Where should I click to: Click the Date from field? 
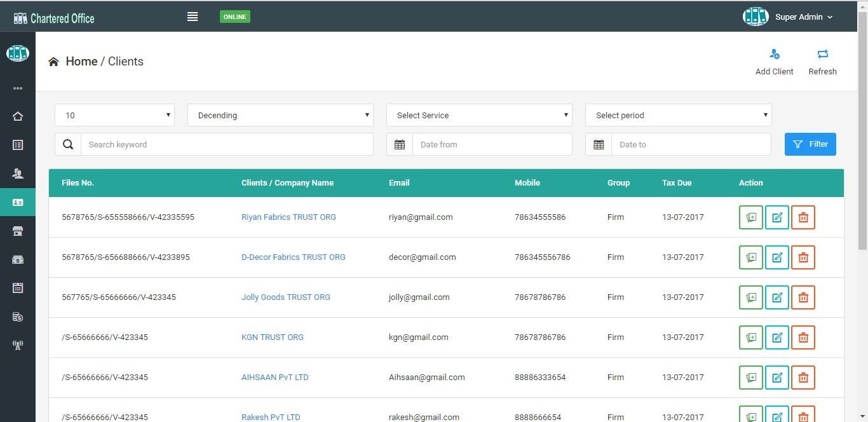(x=492, y=145)
